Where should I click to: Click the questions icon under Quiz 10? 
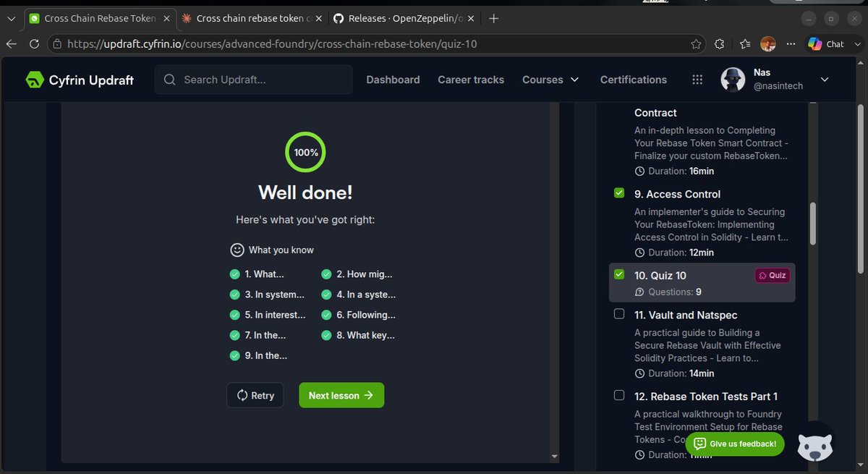(639, 292)
